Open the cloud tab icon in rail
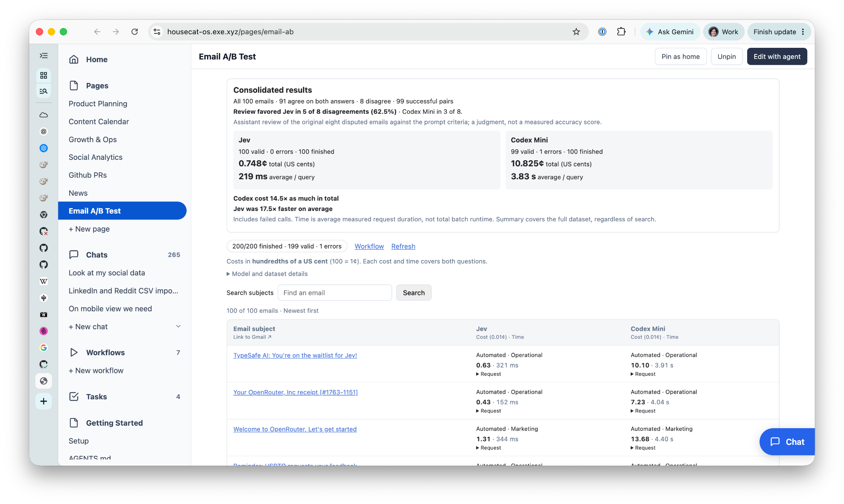 click(x=44, y=115)
